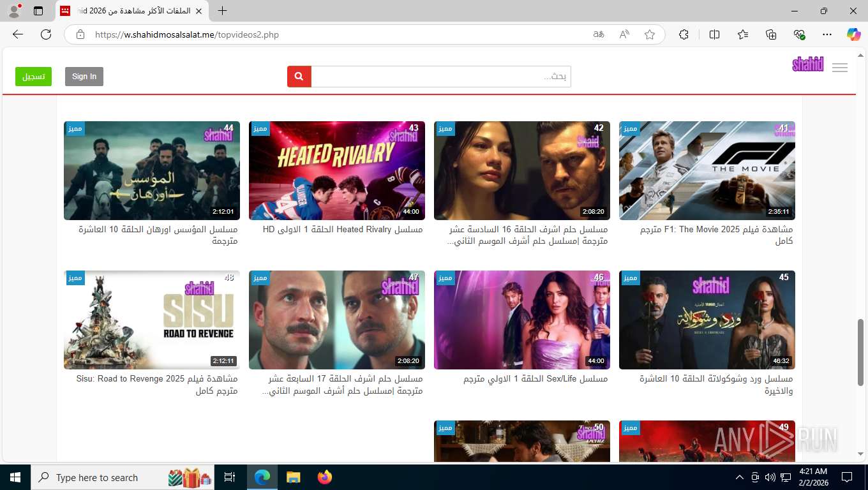Toggle split screen view
The width and height of the screenshot is (868, 490).
[714, 34]
